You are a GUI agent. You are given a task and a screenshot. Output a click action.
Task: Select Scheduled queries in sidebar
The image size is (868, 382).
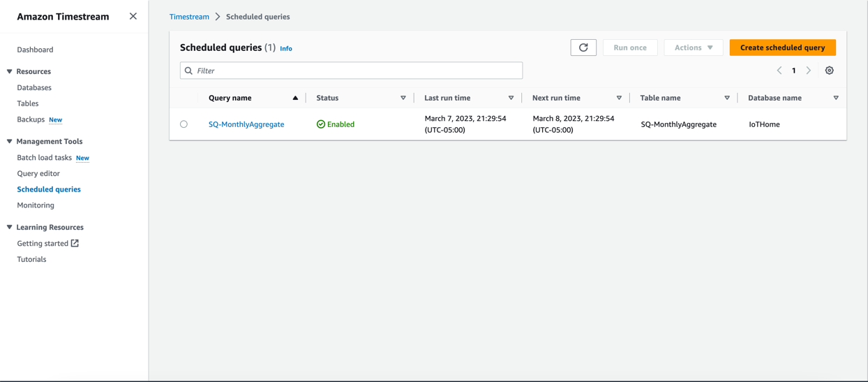click(49, 189)
